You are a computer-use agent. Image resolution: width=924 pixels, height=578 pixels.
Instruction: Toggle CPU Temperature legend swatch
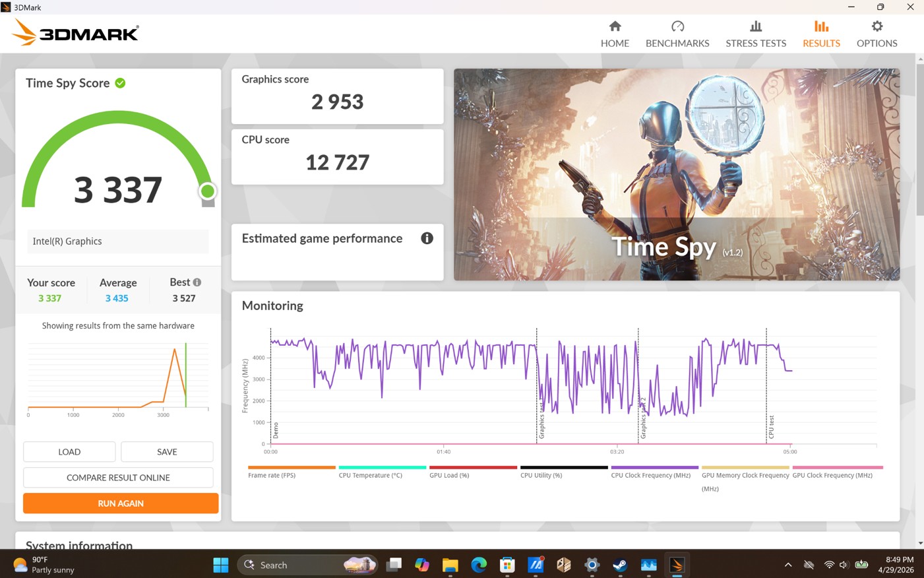click(x=382, y=467)
